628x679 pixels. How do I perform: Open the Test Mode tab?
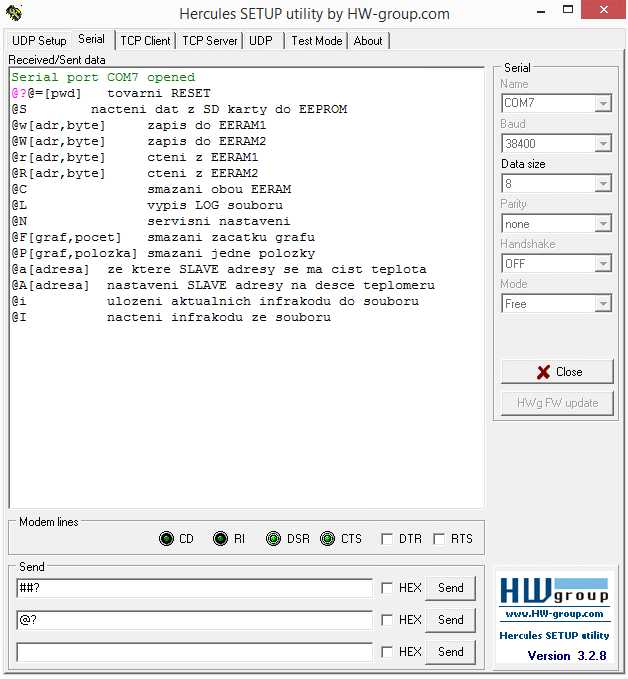coord(317,41)
